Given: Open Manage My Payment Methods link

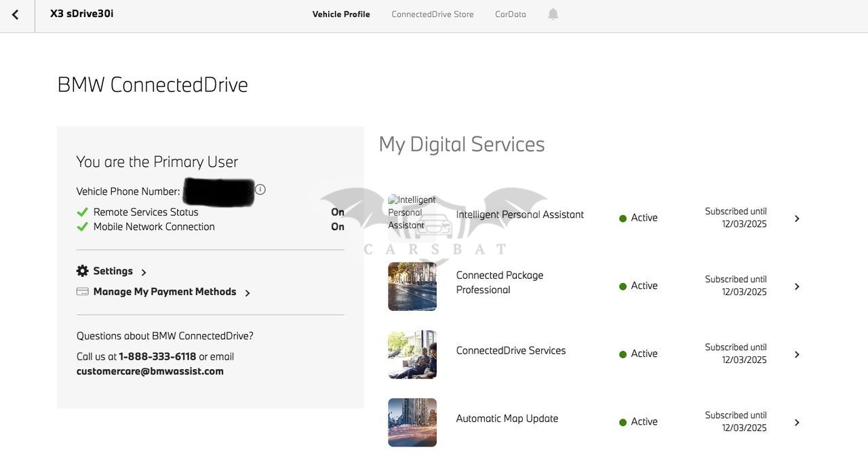Looking at the screenshot, I should [x=165, y=292].
